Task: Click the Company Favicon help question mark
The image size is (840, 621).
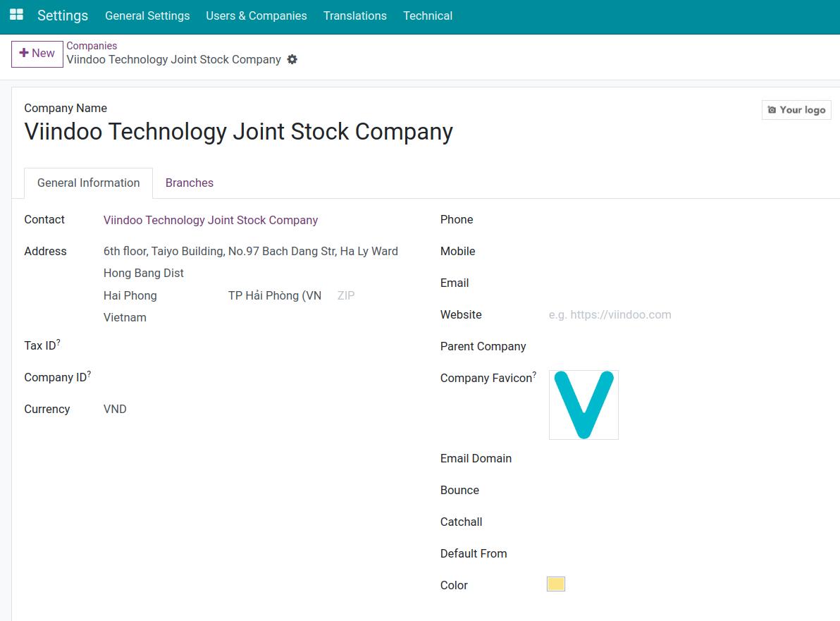Action: click(x=534, y=374)
